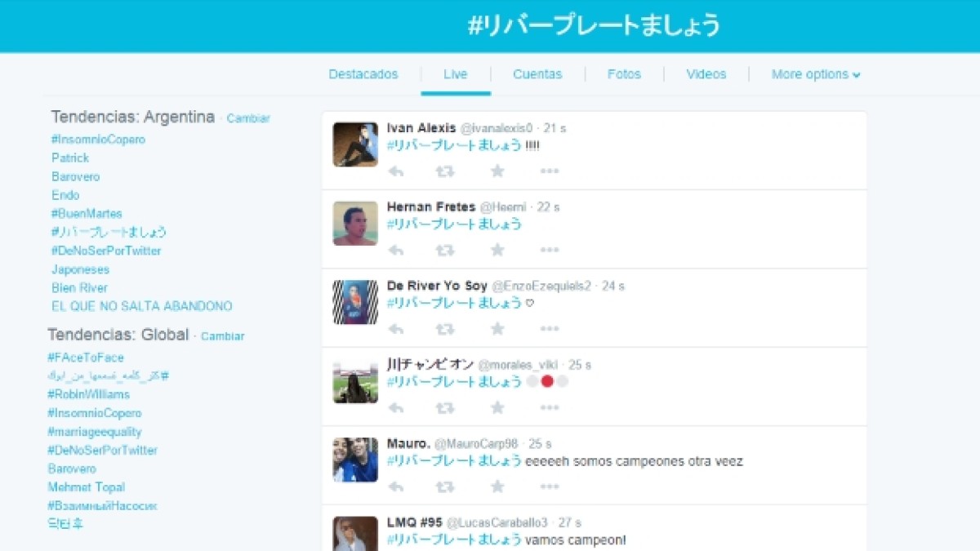Viewport: 980px width, 551px height.
Task: Favorite the Hernan Fretes tweet
Action: 497,250
